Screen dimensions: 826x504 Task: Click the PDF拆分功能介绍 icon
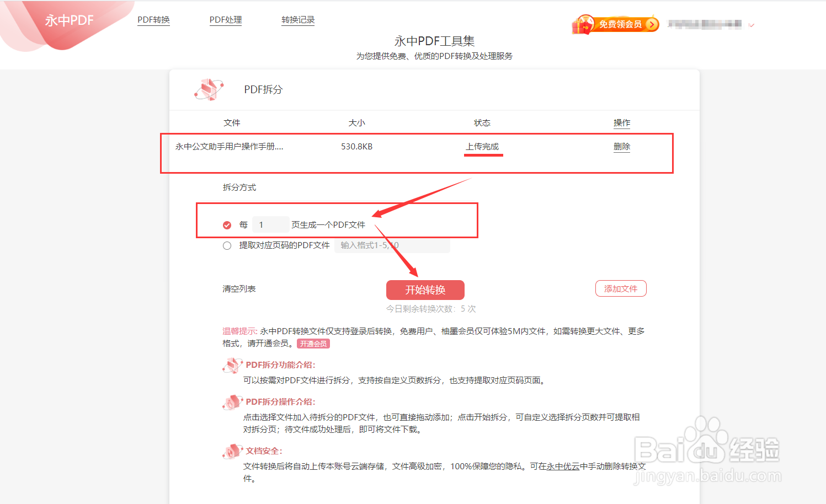(232, 365)
